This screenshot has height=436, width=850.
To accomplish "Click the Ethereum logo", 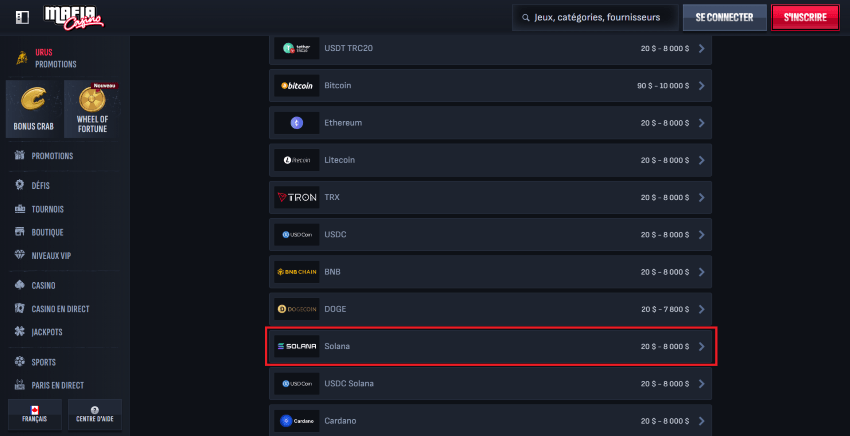I will point(297,123).
